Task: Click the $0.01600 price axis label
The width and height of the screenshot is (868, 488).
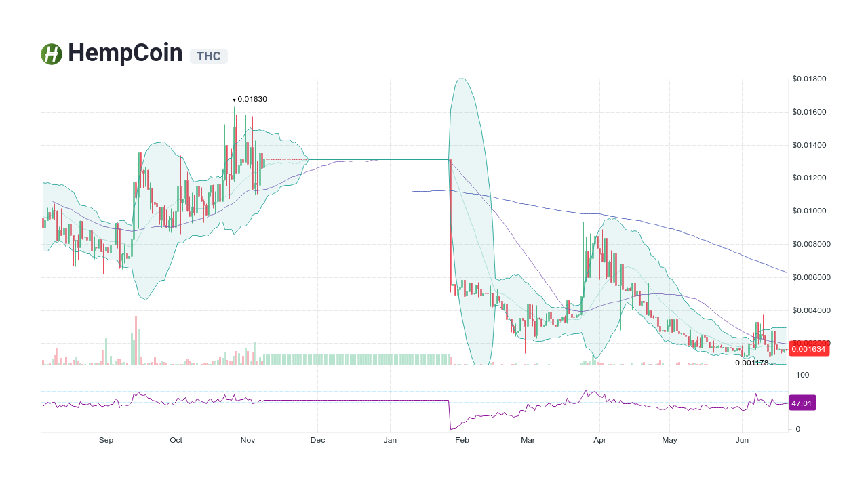Action: coord(809,113)
